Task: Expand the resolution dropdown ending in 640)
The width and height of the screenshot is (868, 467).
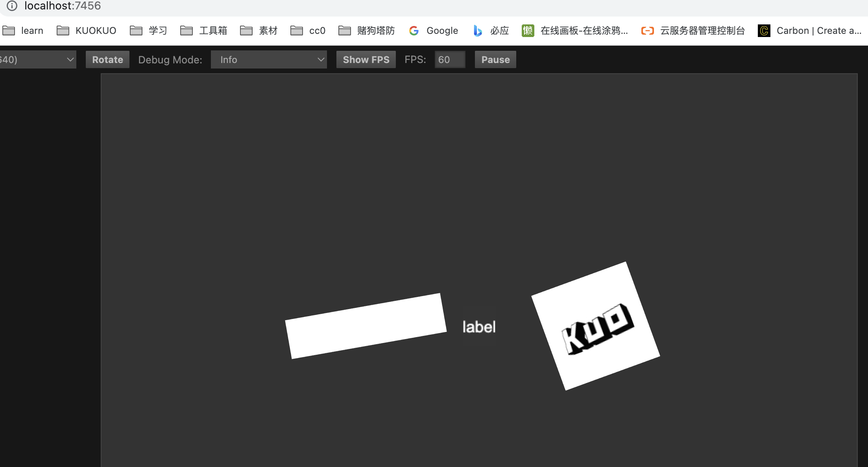Action: click(38, 60)
